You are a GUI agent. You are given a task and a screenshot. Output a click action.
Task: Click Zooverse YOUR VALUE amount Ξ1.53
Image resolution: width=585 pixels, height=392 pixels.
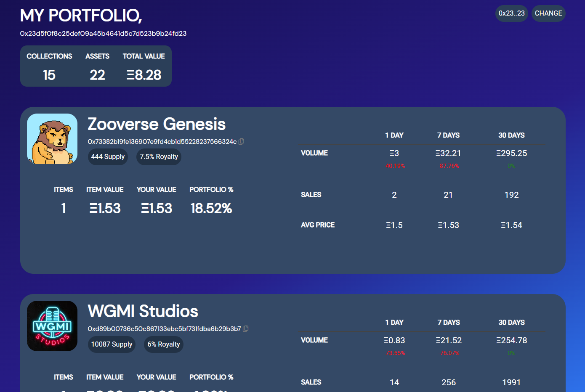click(157, 208)
